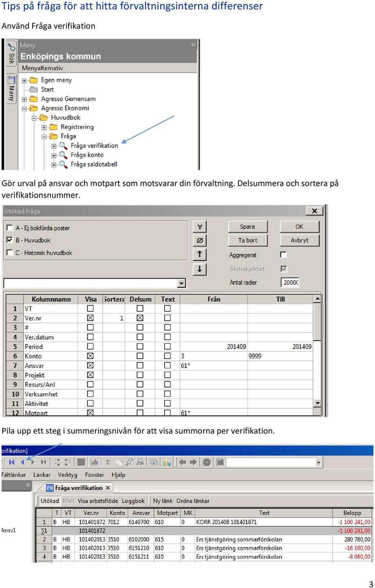
Task: Click Visa arbetsflöde button
Action: (x=98, y=501)
